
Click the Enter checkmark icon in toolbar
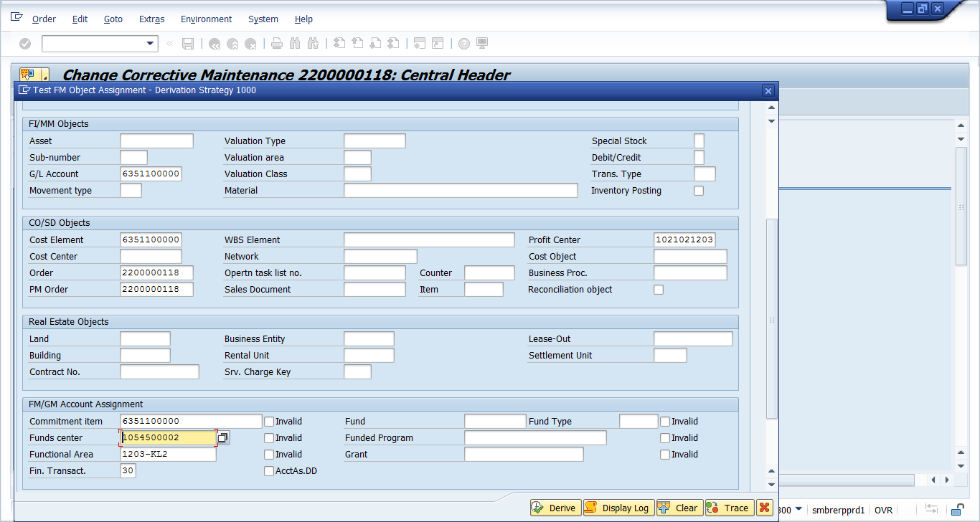click(25, 44)
